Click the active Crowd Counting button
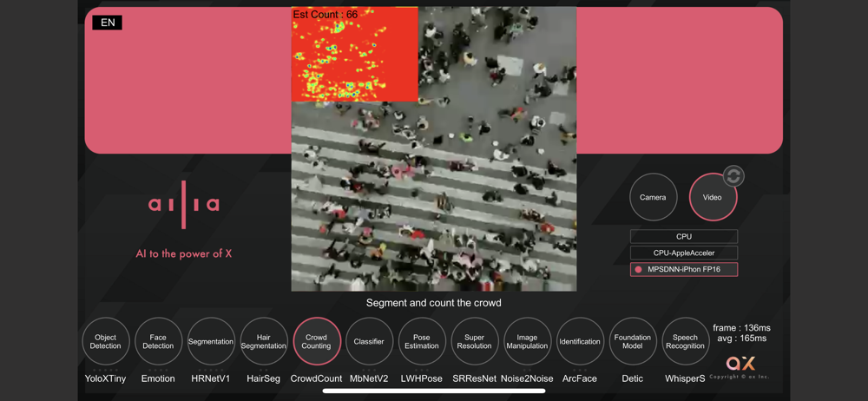This screenshot has width=868, height=401. pyautogui.click(x=317, y=341)
